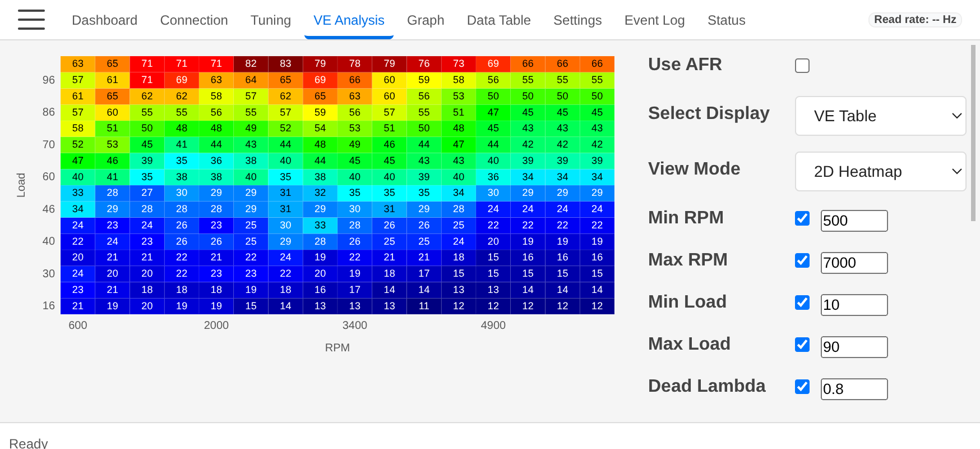Open the hamburger menu icon
The height and width of the screenshot is (449, 980).
click(x=31, y=20)
